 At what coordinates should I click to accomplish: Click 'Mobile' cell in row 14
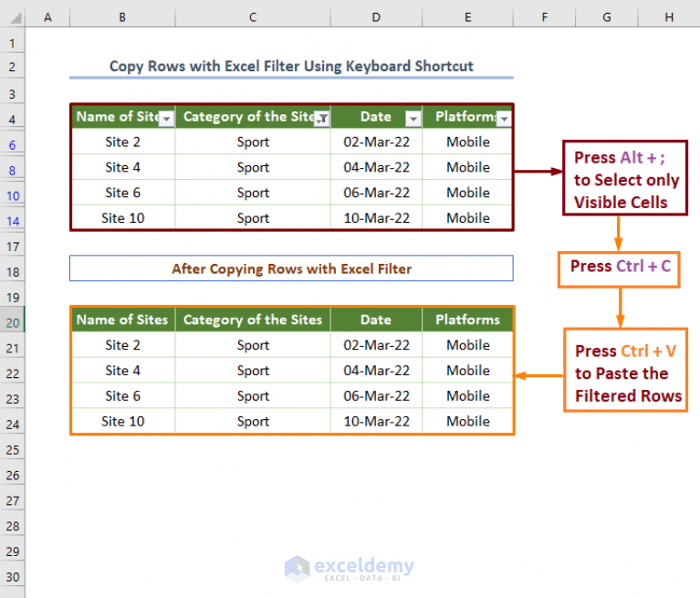[468, 218]
